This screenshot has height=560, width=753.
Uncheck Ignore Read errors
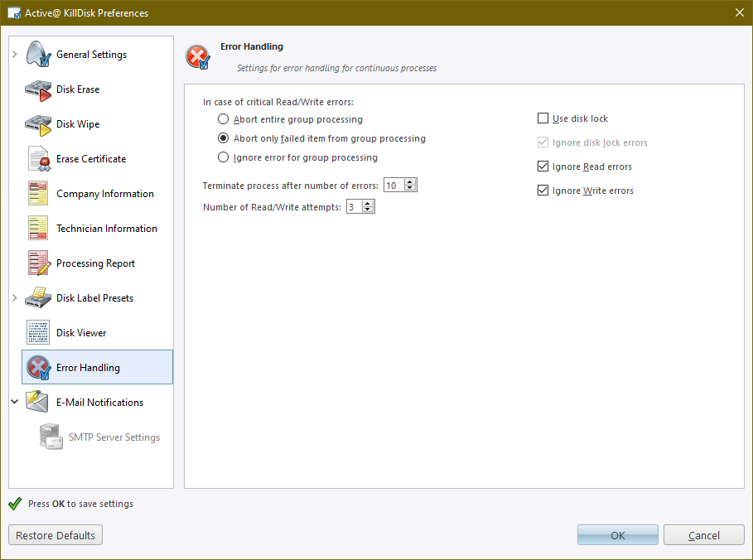543,167
